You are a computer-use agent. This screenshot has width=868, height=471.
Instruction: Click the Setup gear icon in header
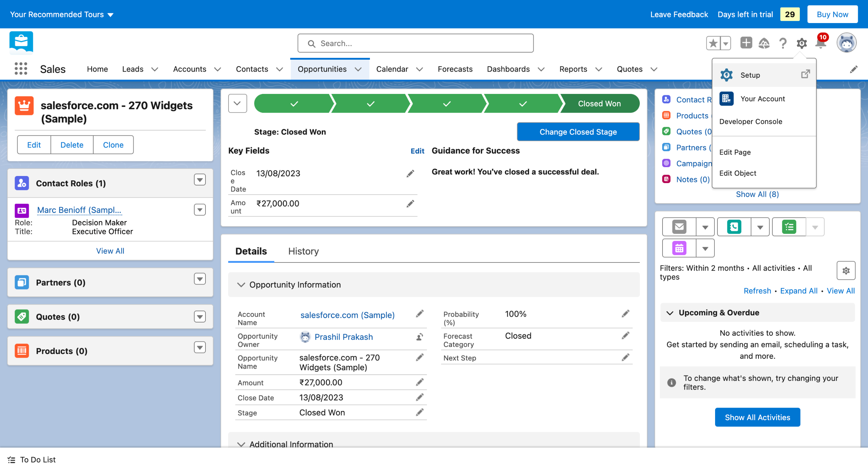click(x=802, y=43)
